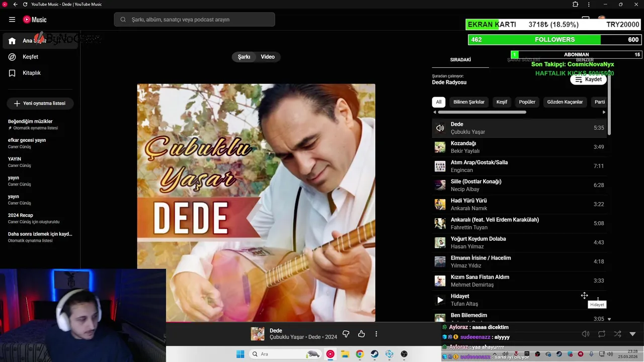
Task: Click the YouTube Music taskbar icon
Action: click(330, 354)
